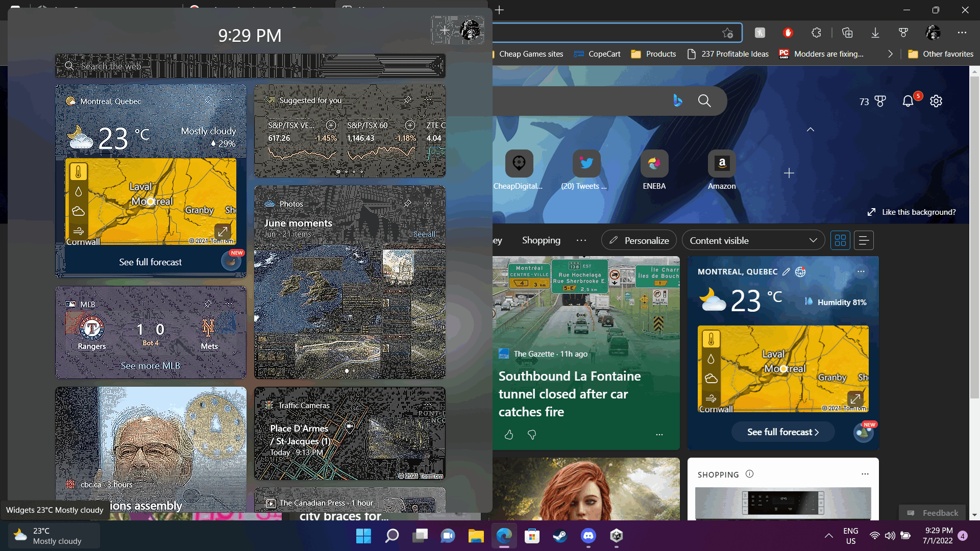
Task: Open Discord from the taskbar
Action: pos(588,536)
